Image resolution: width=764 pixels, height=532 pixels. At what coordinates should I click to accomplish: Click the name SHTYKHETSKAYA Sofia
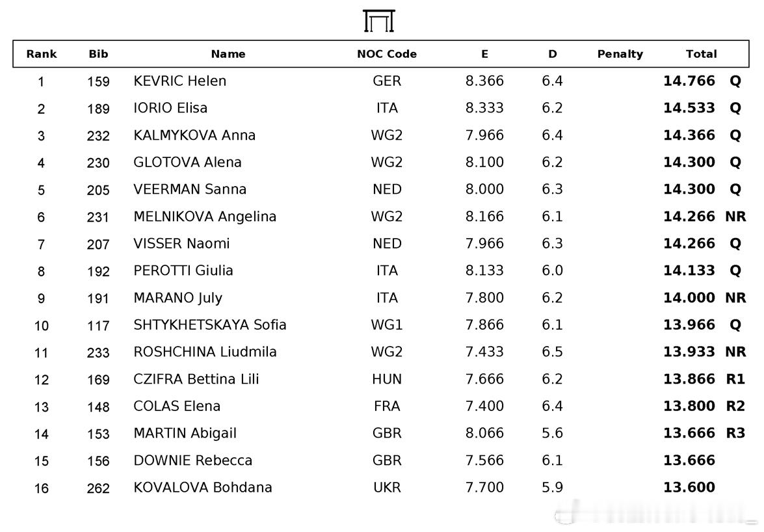pyautogui.click(x=210, y=325)
